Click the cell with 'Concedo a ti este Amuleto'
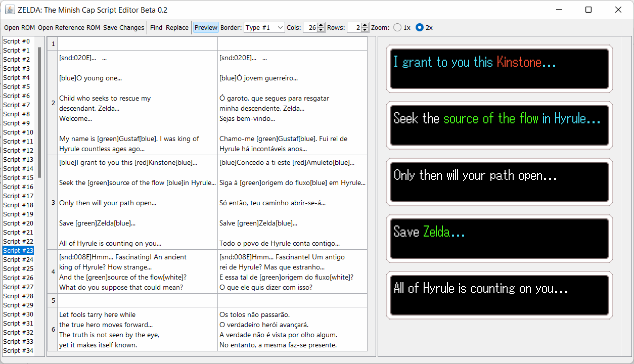Image resolution: width=634 pixels, height=364 pixels. point(292,202)
